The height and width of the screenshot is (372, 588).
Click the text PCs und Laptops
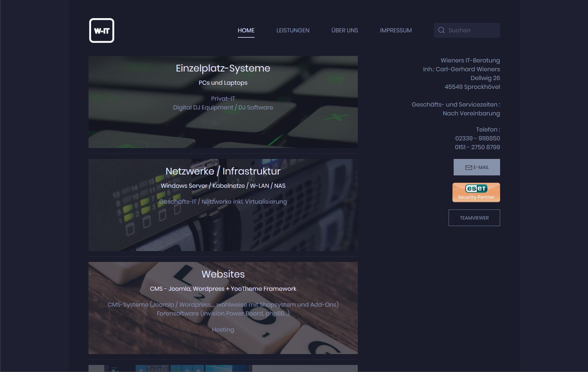pos(223,83)
